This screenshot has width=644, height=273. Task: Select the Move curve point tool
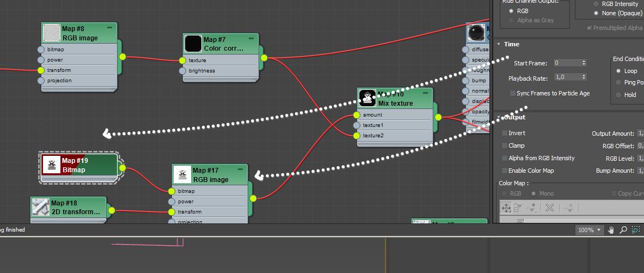click(x=506, y=209)
